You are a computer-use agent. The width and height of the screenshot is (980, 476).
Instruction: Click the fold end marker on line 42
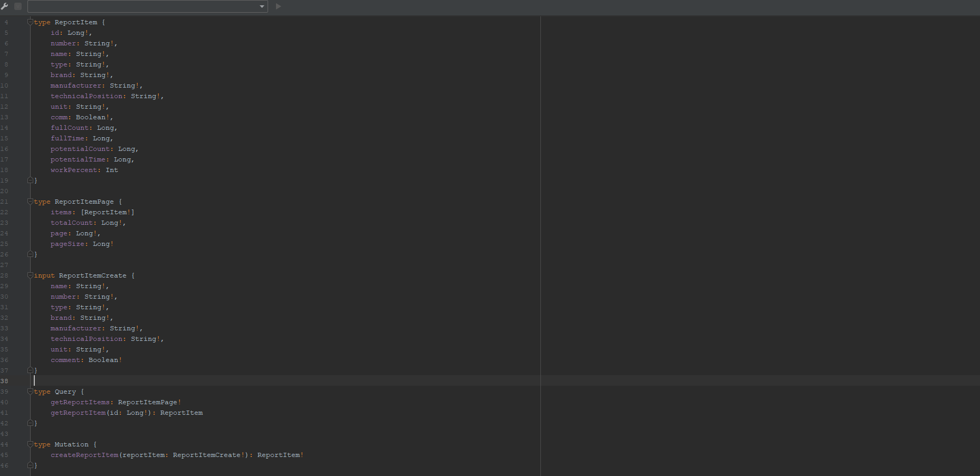tap(30, 423)
